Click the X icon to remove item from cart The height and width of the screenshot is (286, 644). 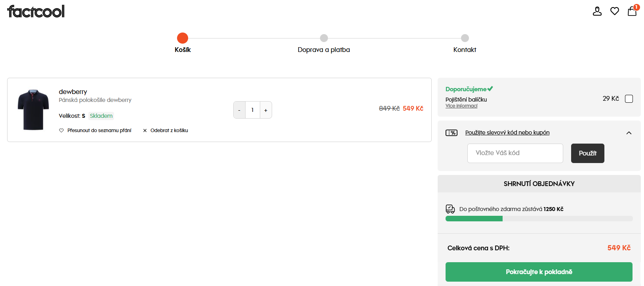click(145, 131)
